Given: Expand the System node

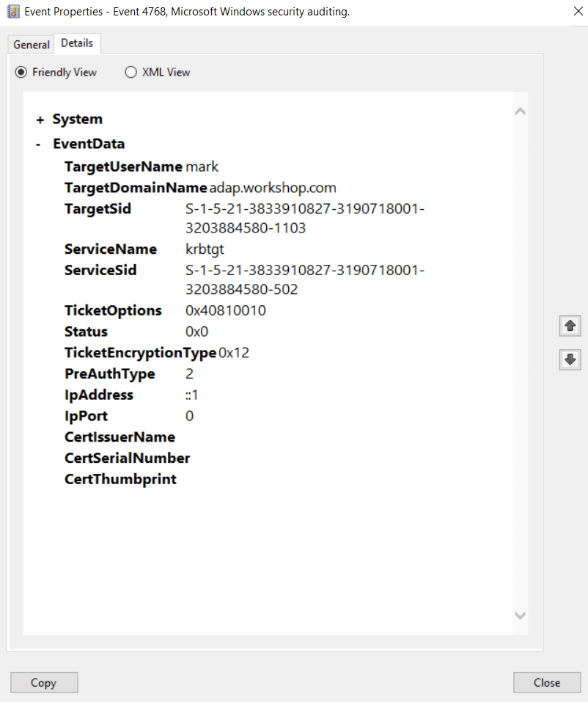Looking at the screenshot, I should tap(40, 120).
